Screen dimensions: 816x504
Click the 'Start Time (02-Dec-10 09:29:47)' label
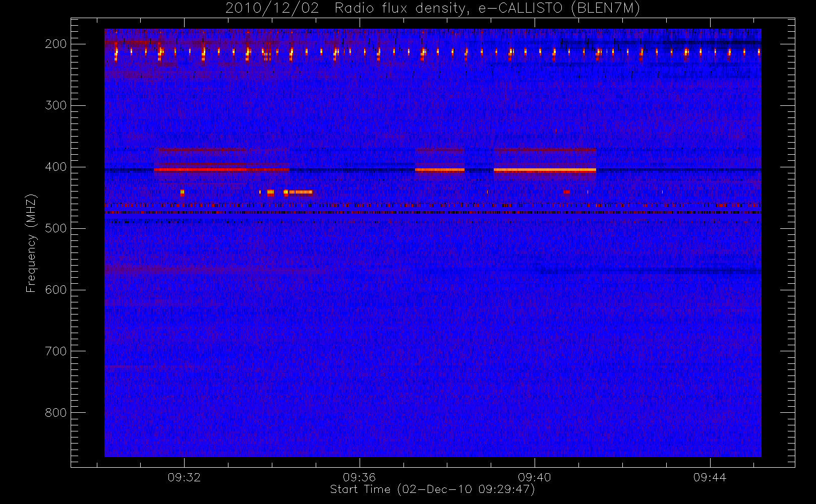[x=432, y=489]
